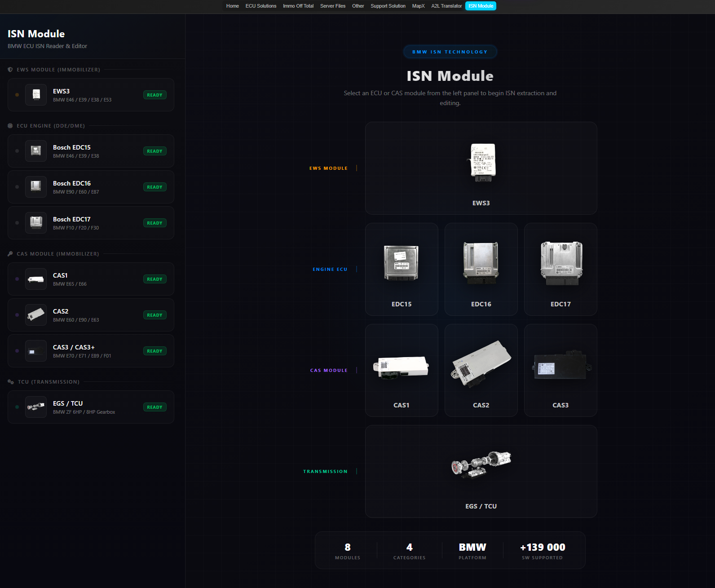Open the CAS3 card in main panel
Viewport: 715px width, 588px height.
click(x=561, y=370)
